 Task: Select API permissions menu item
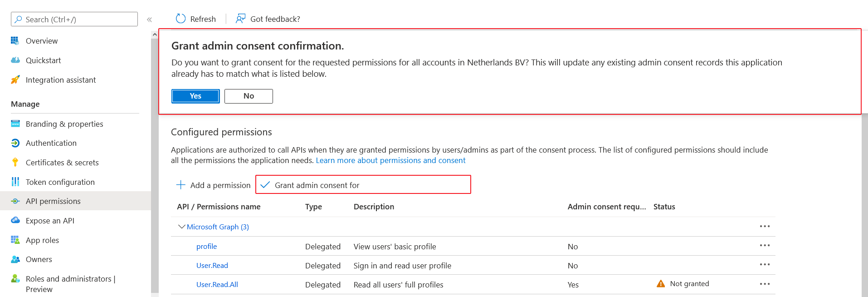click(53, 201)
